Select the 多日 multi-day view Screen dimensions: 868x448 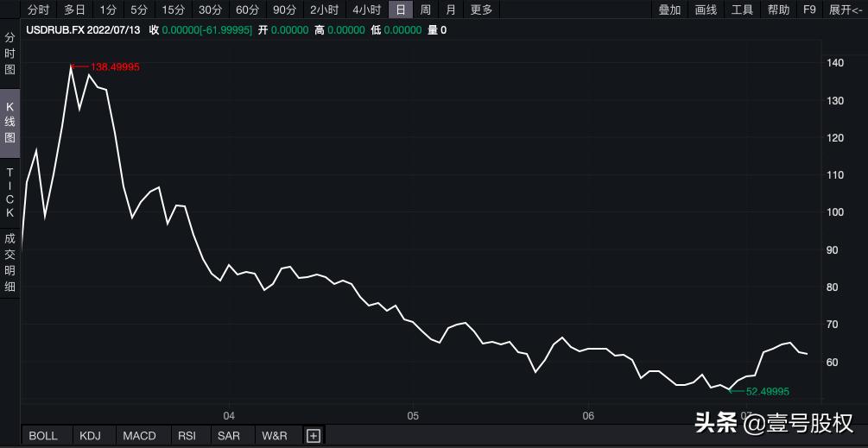(x=75, y=9)
